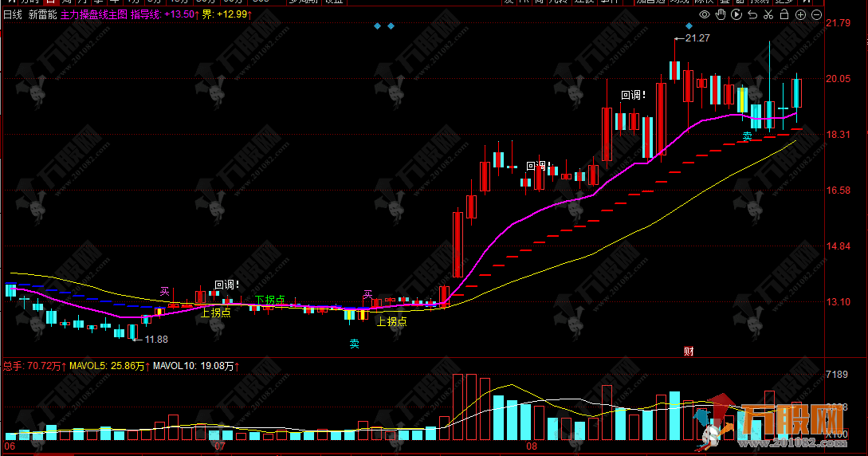Toggle the padlock lock icon
This screenshot has width=868, height=456.
pyautogui.click(x=784, y=14)
